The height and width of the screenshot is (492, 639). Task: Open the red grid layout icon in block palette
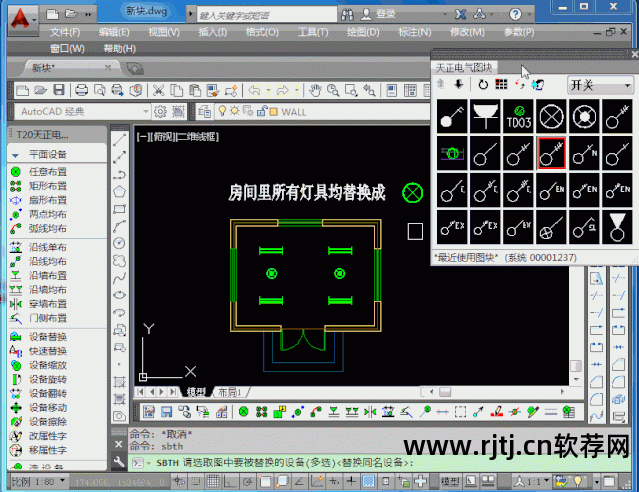[501, 84]
